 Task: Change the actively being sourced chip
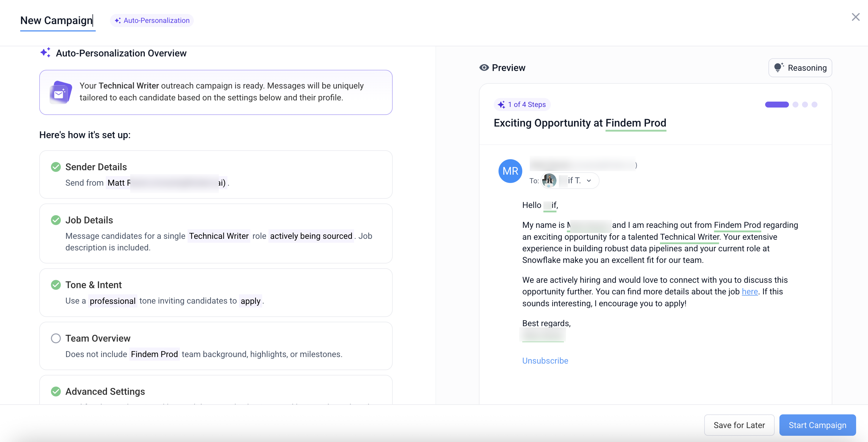click(x=311, y=236)
